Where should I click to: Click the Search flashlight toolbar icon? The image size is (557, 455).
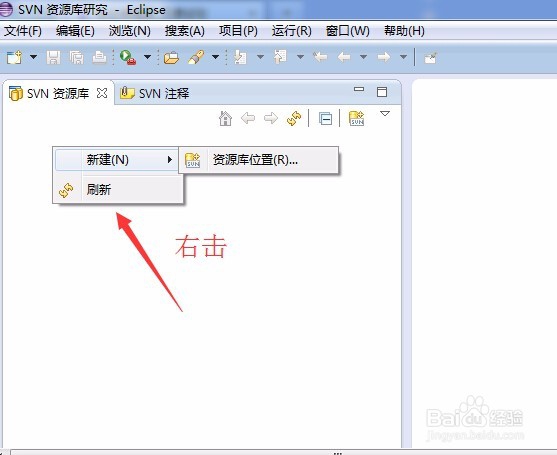pos(196,57)
